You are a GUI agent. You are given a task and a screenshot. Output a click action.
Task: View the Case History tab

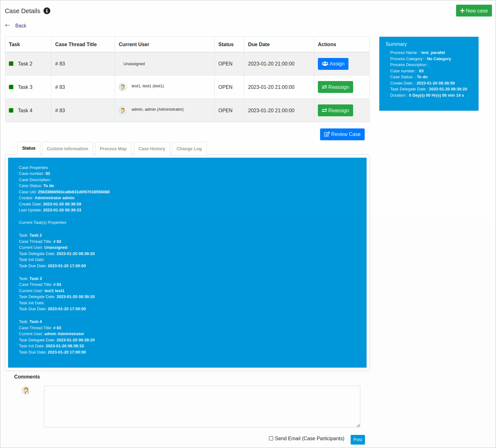(152, 149)
